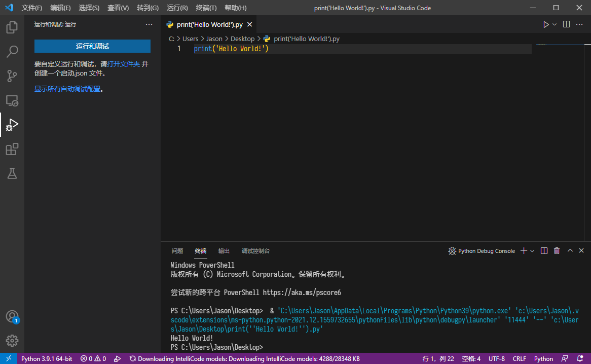Open the terminal selector dropdown beside the plus
This screenshot has height=364, width=591.
pos(533,250)
